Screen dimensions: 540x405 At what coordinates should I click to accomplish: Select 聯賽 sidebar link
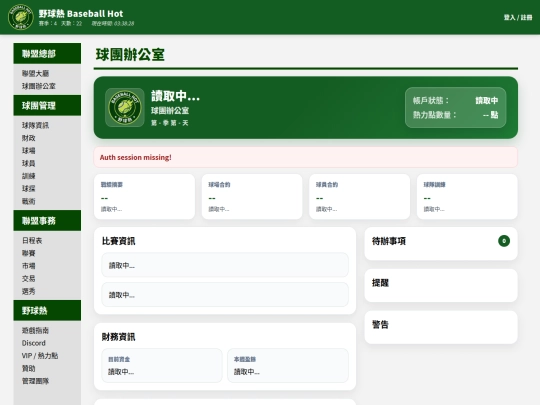click(x=29, y=253)
